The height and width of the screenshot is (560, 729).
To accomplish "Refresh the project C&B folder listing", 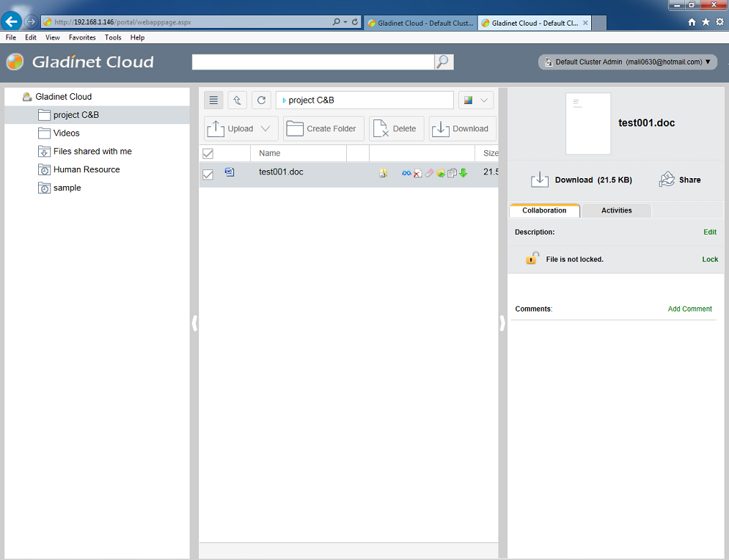I will coord(261,100).
